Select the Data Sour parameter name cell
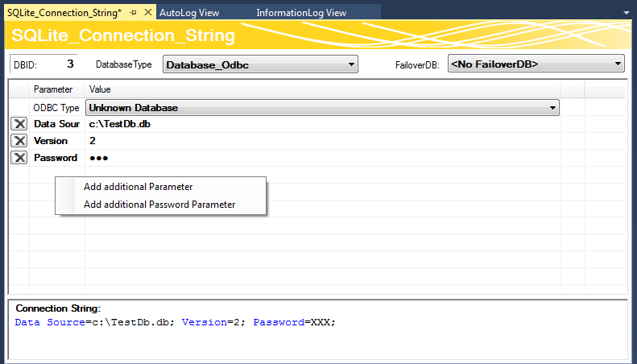This screenshot has height=364, width=637. tap(57, 124)
